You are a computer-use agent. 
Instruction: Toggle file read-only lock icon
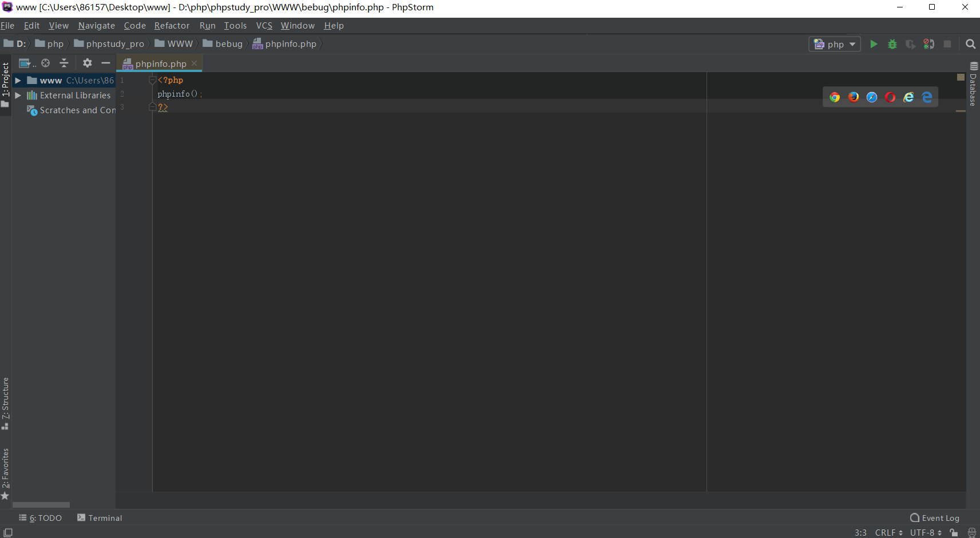[x=954, y=533]
